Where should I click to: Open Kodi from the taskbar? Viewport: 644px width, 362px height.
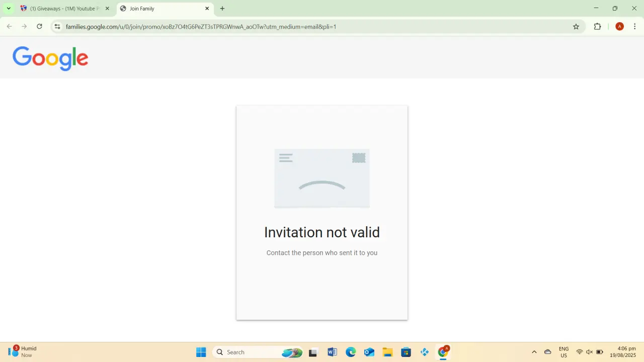click(x=425, y=352)
